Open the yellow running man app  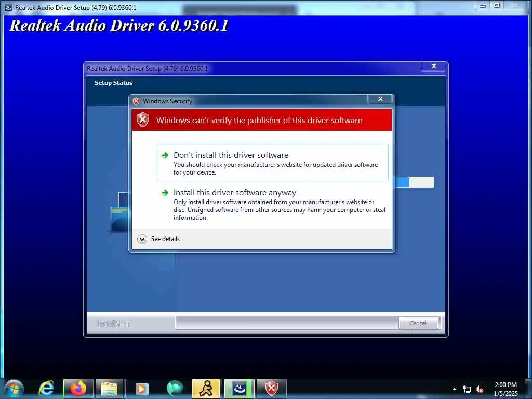pyautogui.click(x=206, y=389)
